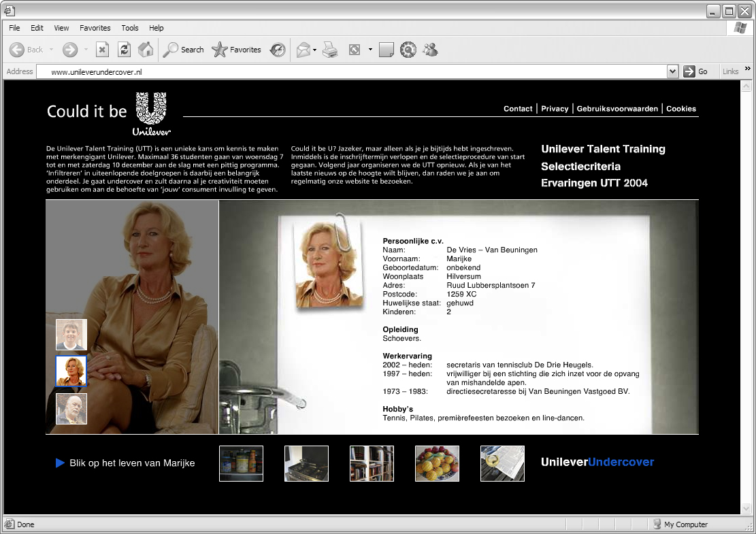Select the young boy portrait thumbnail
The height and width of the screenshot is (534, 756).
point(71,335)
